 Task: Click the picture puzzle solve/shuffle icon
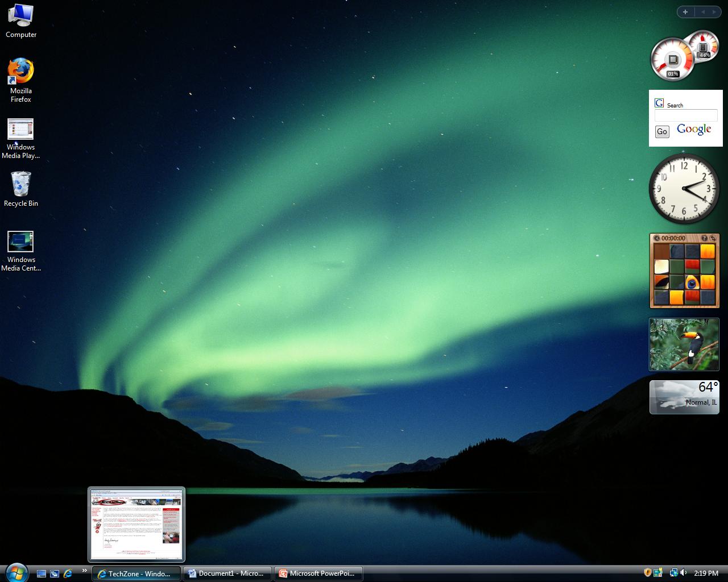click(713, 238)
